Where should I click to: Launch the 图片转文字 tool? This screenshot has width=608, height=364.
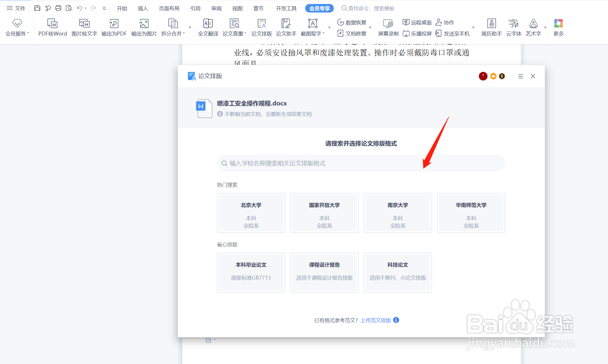coord(84,28)
